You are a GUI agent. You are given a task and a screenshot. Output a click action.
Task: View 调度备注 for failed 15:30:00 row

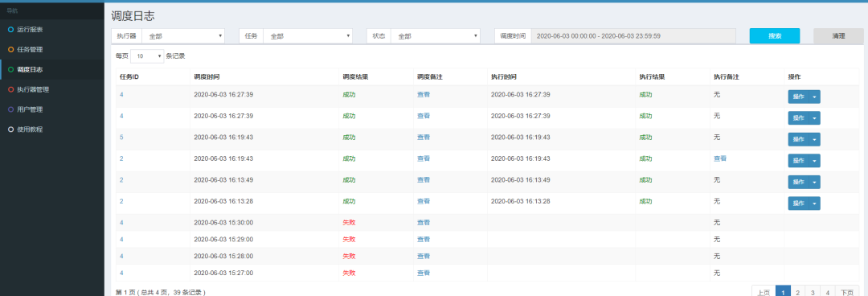[x=424, y=222]
